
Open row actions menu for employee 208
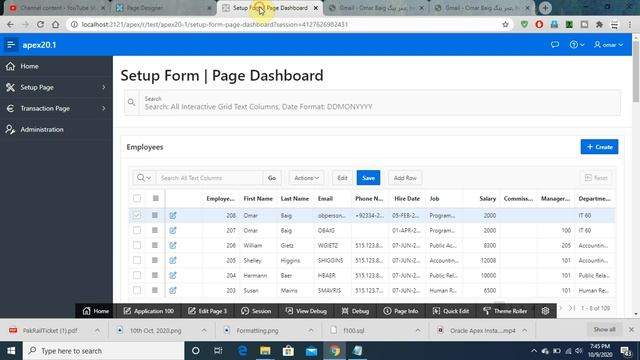[x=155, y=215]
